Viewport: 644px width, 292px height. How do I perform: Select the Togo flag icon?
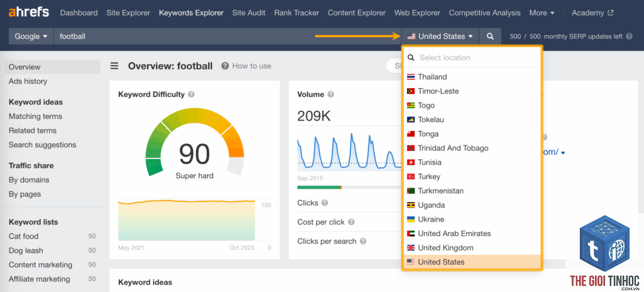click(x=411, y=105)
